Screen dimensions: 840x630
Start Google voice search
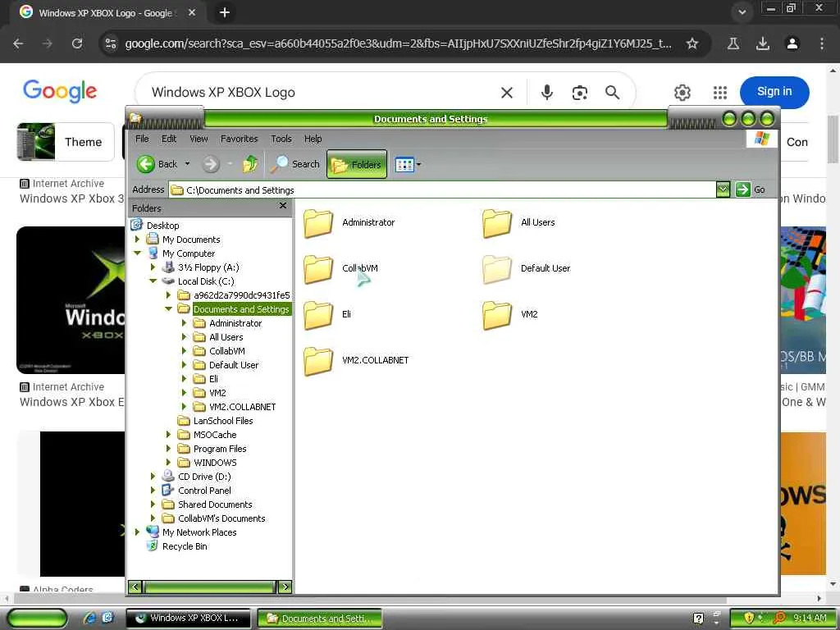pyautogui.click(x=547, y=93)
